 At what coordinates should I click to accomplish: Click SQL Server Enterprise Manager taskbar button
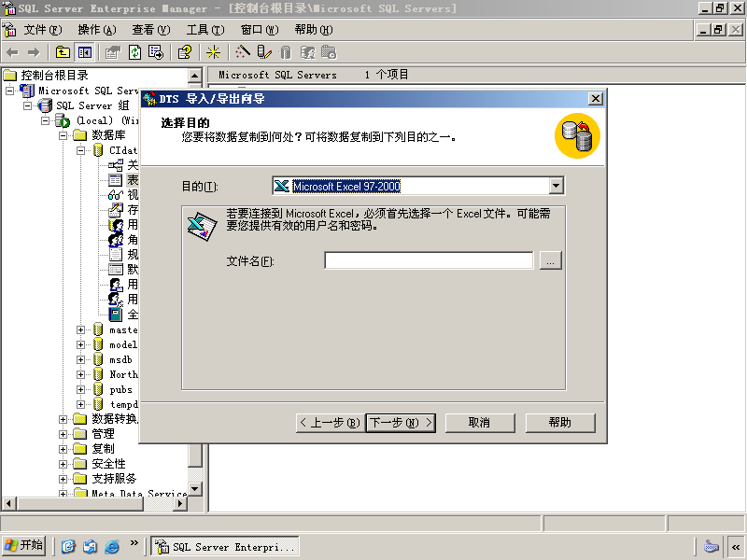225,546
